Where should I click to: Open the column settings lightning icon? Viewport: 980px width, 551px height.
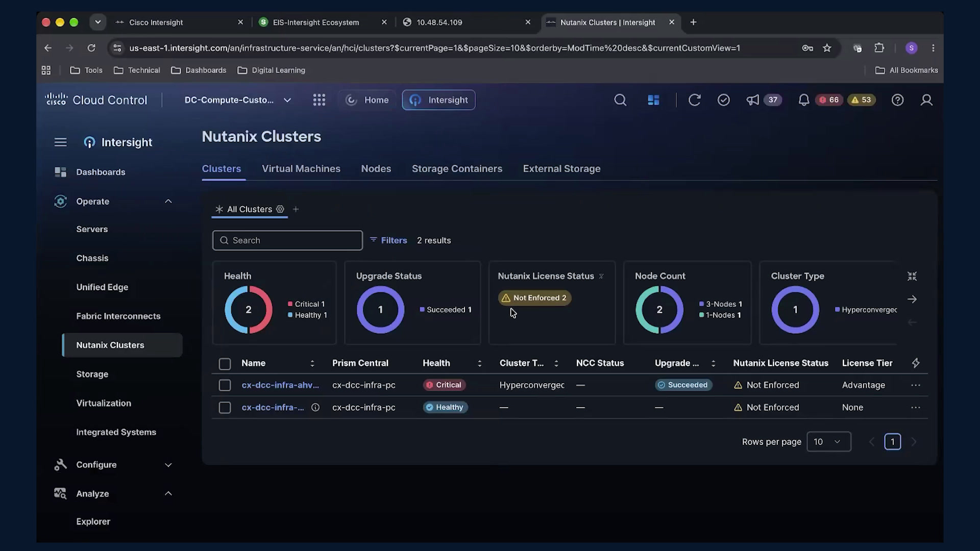click(916, 363)
